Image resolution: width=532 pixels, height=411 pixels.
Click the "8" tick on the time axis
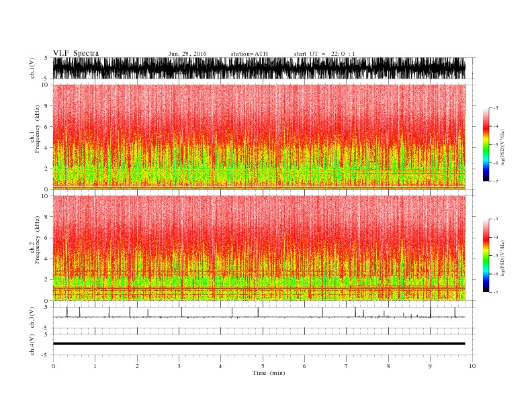coord(388,366)
